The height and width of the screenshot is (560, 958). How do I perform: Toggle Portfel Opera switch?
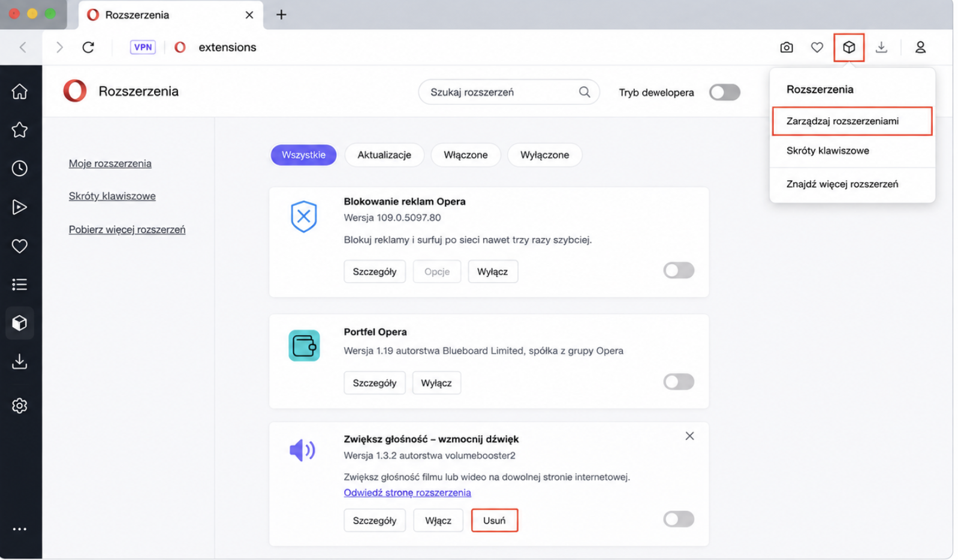(679, 381)
